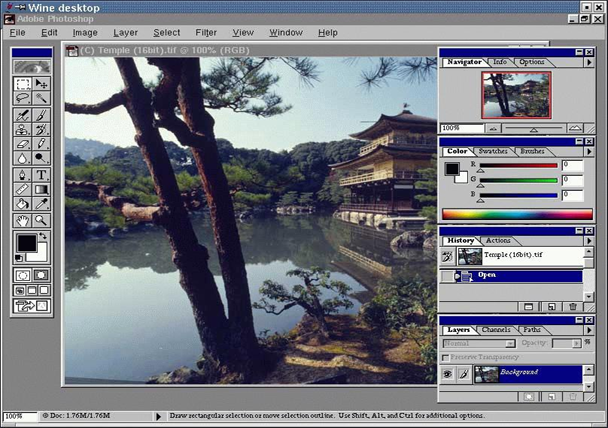Switch to the Channels tab
The width and height of the screenshot is (608, 428).
tap(496, 330)
